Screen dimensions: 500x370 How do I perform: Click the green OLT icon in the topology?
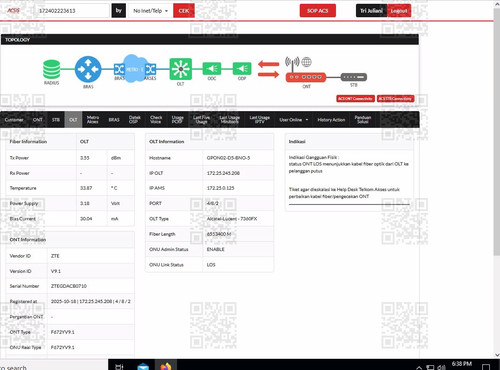click(181, 69)
